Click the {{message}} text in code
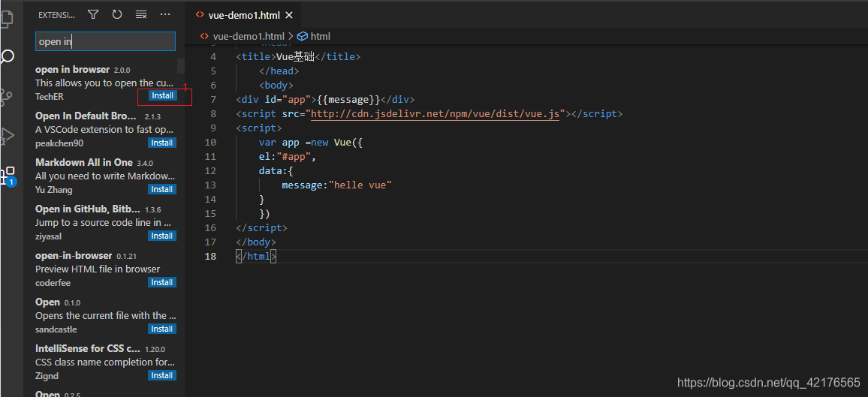The image size is (868, 397). pos(348,100)
